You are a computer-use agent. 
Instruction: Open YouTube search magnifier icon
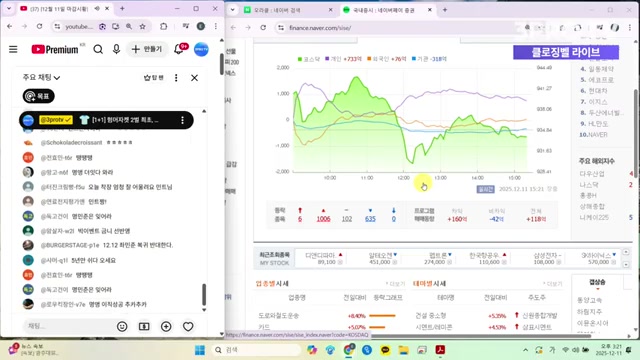coord(98,49)
